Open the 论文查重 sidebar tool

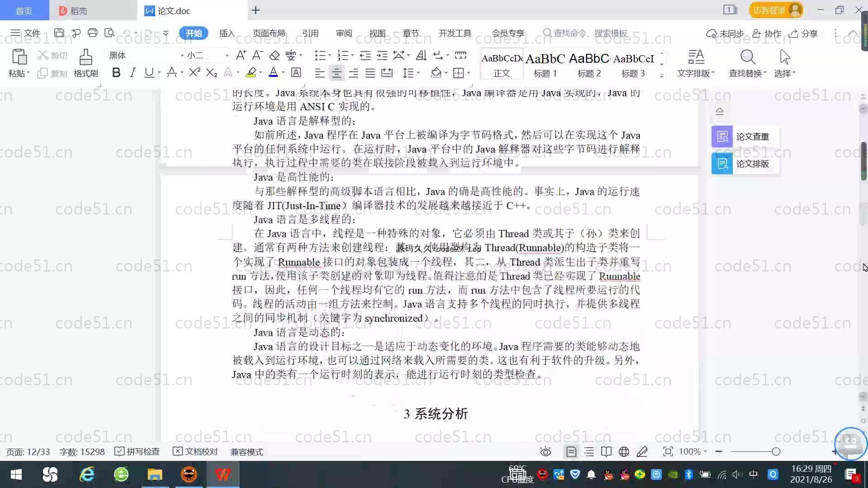[x=745, y=136]
